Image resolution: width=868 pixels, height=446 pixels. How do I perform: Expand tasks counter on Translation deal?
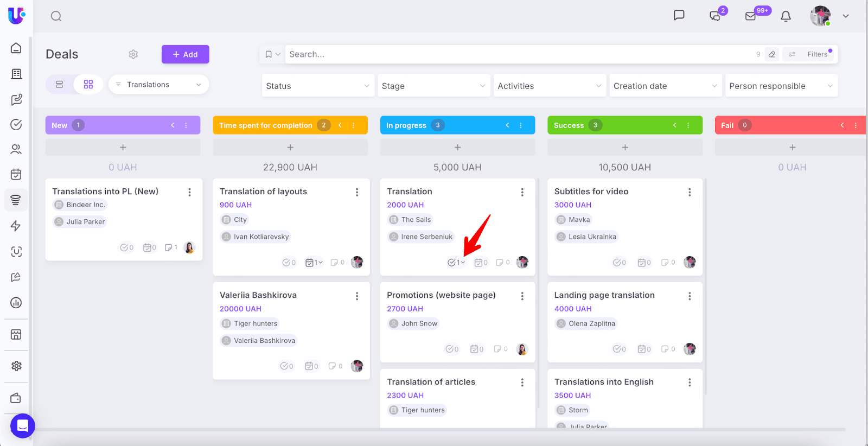pyautogui.click(x=456, y=263)
